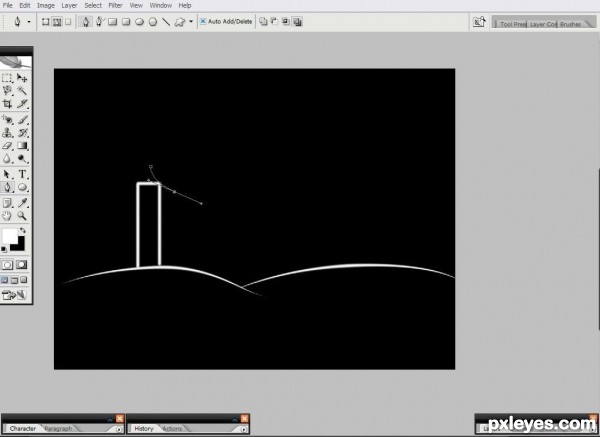Select the Slice tool

pos(22,103)
